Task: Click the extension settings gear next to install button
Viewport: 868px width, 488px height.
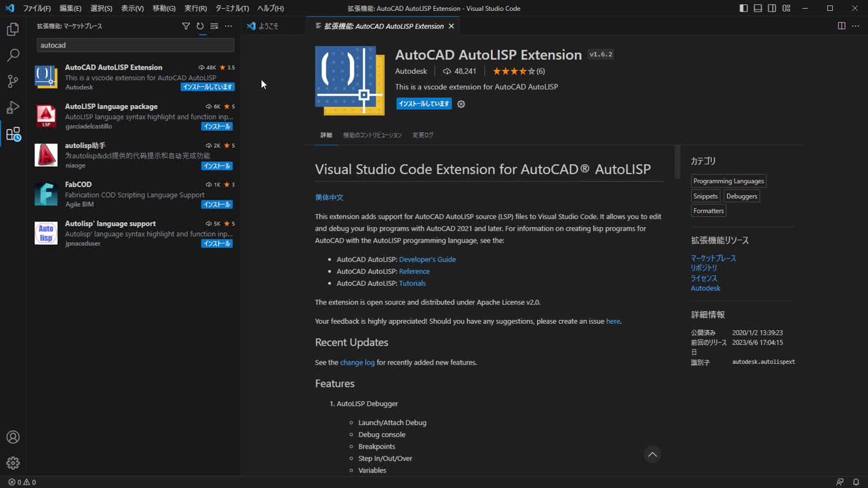Action: [x=461, y=104]
